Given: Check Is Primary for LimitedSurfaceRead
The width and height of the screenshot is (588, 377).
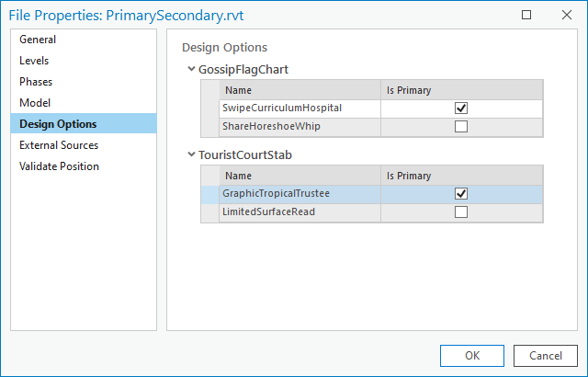Looking at the screenshot, I should (461, 212).
